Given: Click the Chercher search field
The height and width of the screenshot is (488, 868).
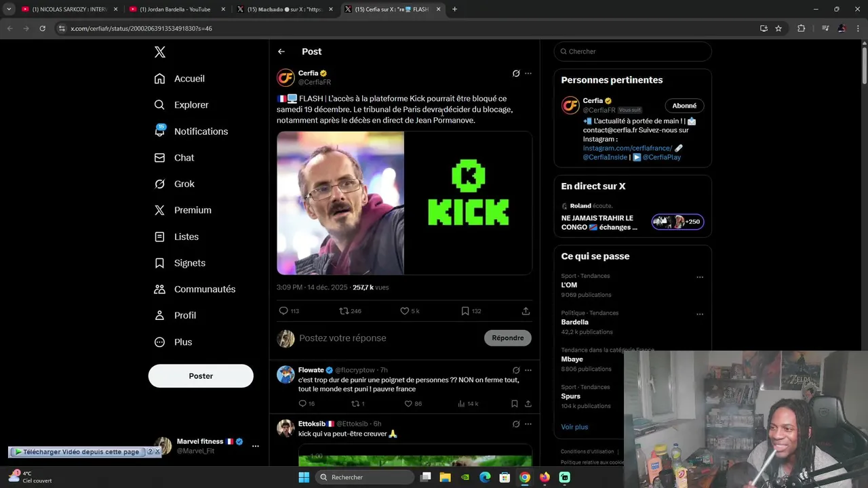Looking at the screenshot, I should click(x=633, y=52).
